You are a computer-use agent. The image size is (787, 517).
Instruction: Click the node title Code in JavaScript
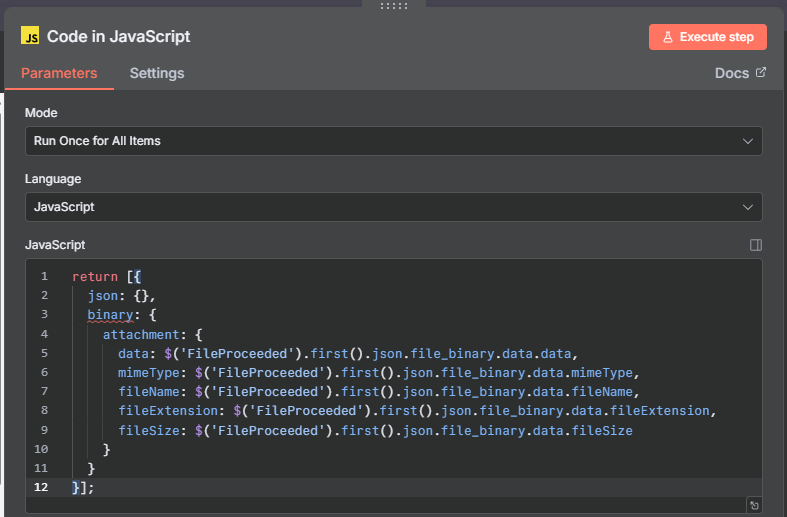coord(119,37)
